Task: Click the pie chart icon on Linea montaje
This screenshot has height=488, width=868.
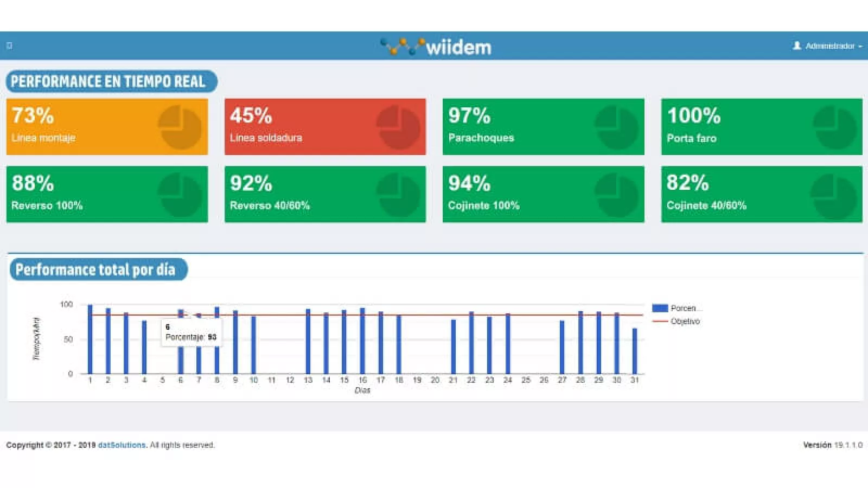Action: click(180, 127)
